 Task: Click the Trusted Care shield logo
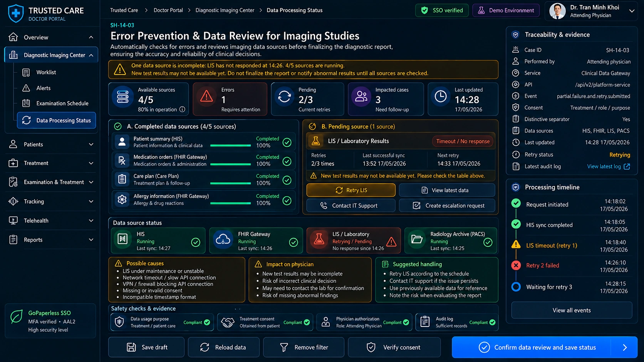point(16,13)
